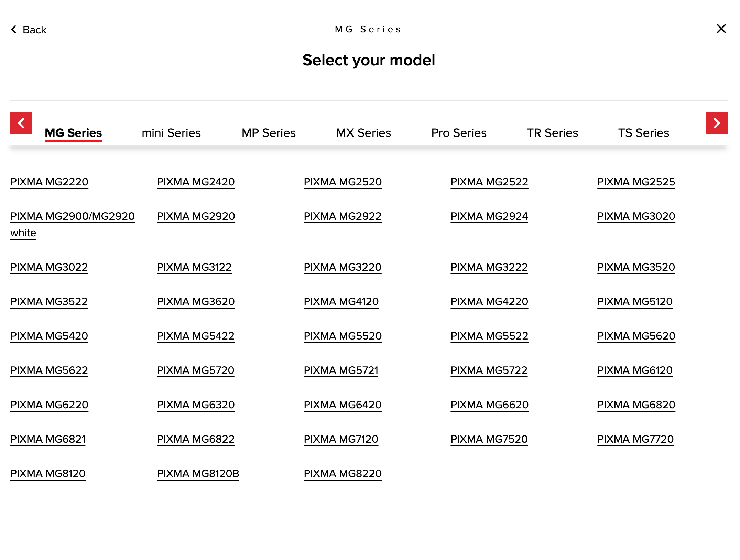This screenshot has height=560, width=740.
Task: Click the Back chevron arrow
Action: tap(14, 30)
